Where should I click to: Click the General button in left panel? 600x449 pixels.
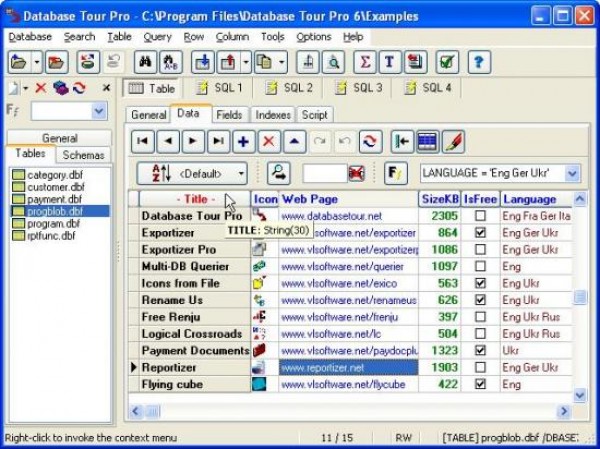pyautogui.click(x=60, y=138)
